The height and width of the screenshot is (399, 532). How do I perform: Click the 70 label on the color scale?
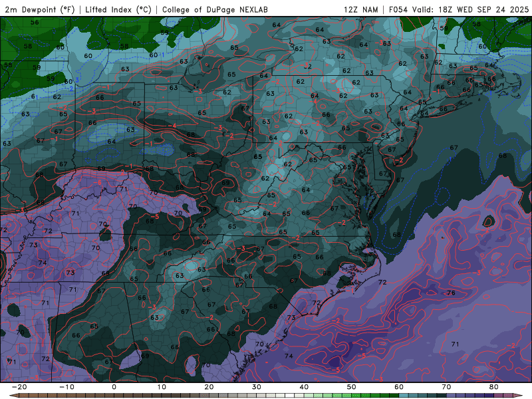446,387
